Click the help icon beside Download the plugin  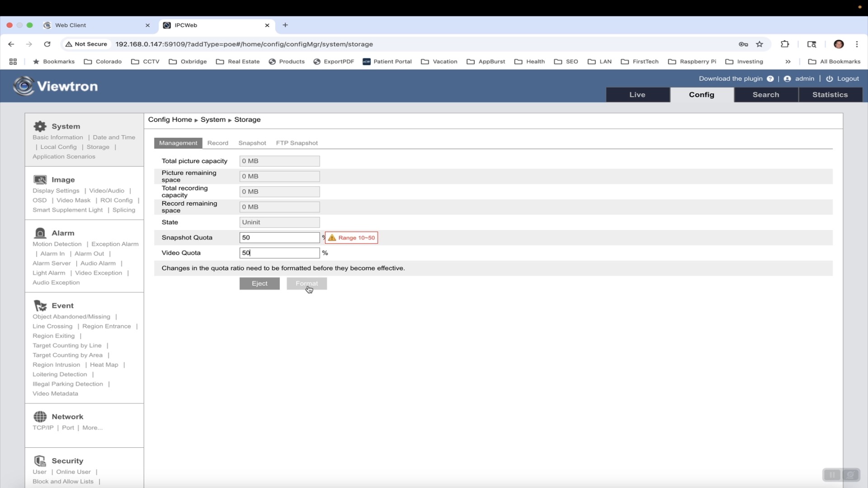click(x=770, y=79)
